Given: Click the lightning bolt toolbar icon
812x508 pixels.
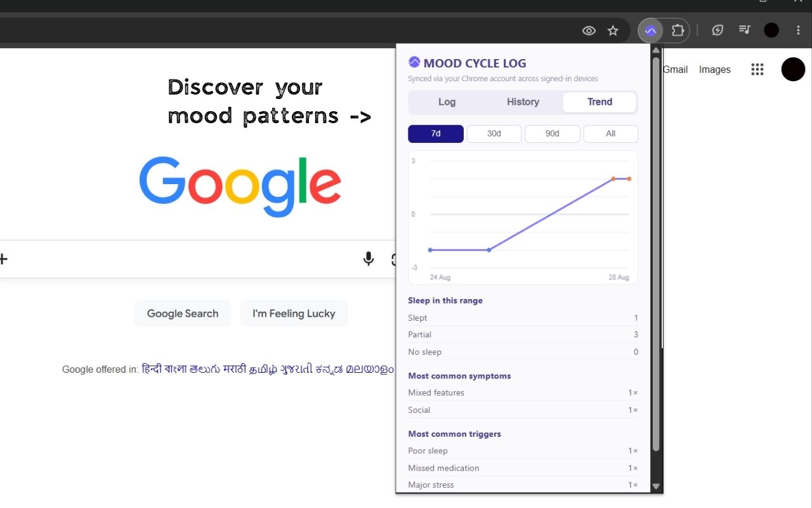Looking at the screenshot, I should pyautogui.click(x=717, y=30).
